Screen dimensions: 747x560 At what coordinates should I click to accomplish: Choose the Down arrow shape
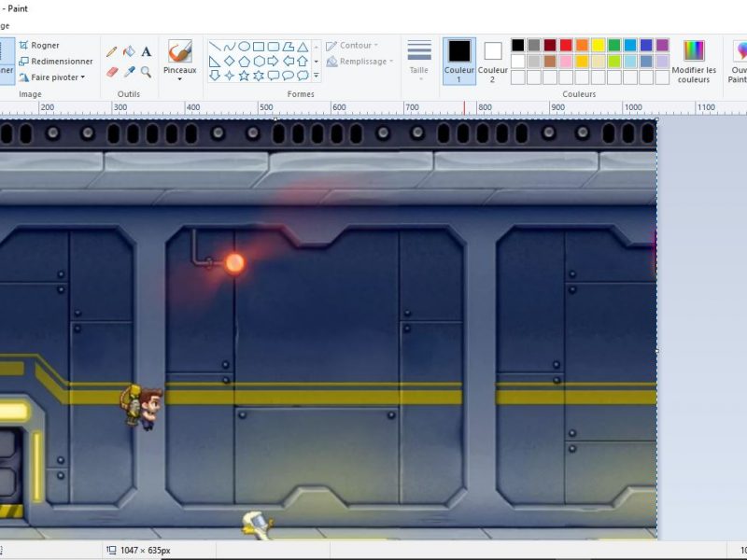[x=215, y=76]
